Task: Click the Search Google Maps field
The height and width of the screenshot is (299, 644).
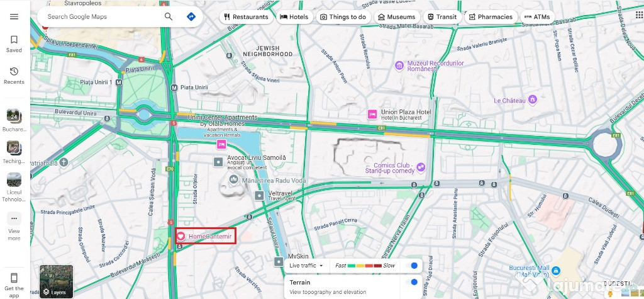Action: click(103, 17)
